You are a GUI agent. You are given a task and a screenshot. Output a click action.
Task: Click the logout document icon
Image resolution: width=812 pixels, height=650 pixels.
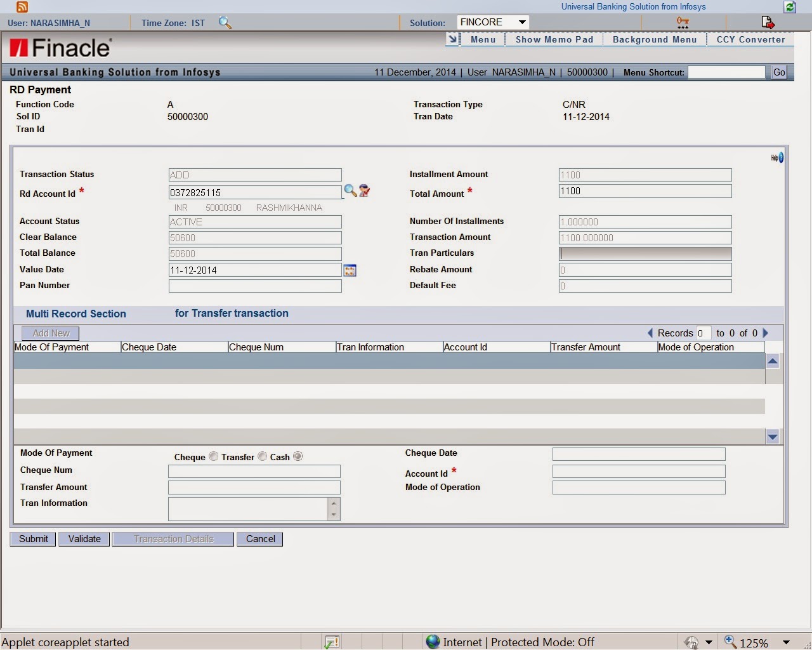[x=768, y=23]
